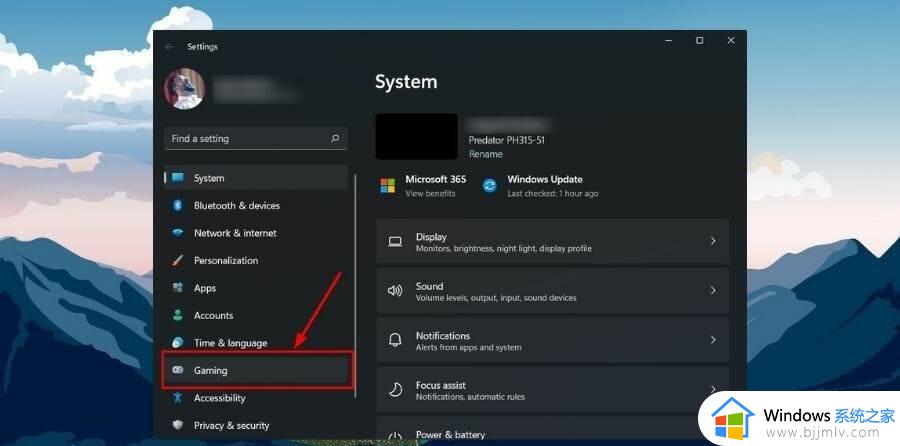Open Apps category in sidebar
Image resolution: width=900 pixels, height=446 pixels.
[x=256, y=288]
